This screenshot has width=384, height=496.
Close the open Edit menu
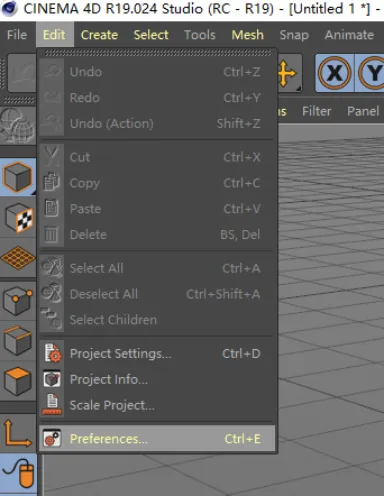click(x=54, y=35)
